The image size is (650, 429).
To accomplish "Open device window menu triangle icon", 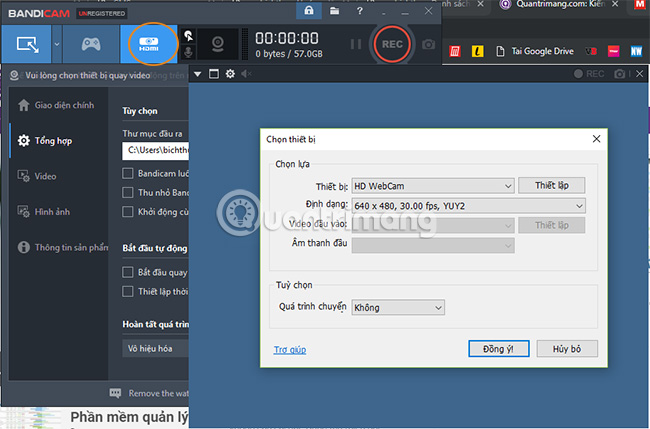I will [x=198, y=74].
